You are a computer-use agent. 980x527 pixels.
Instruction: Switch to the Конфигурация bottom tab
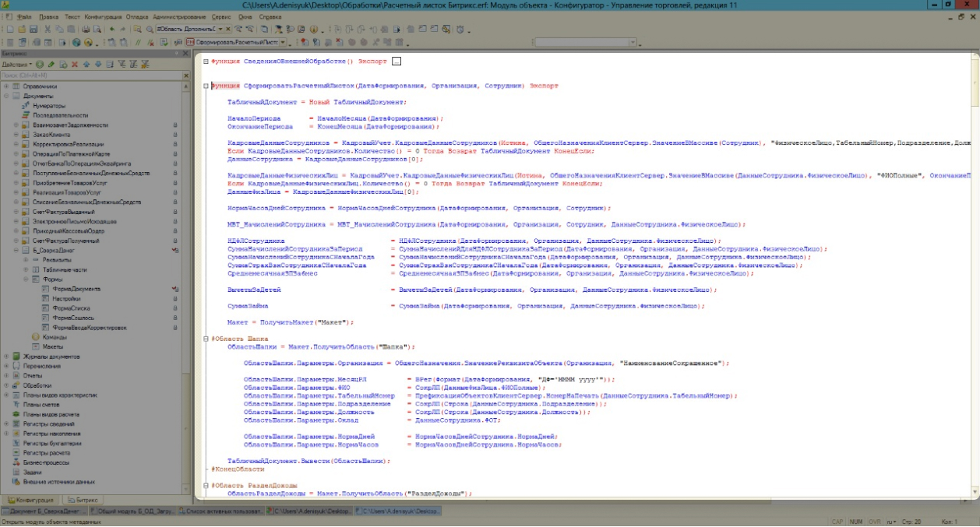31,500
